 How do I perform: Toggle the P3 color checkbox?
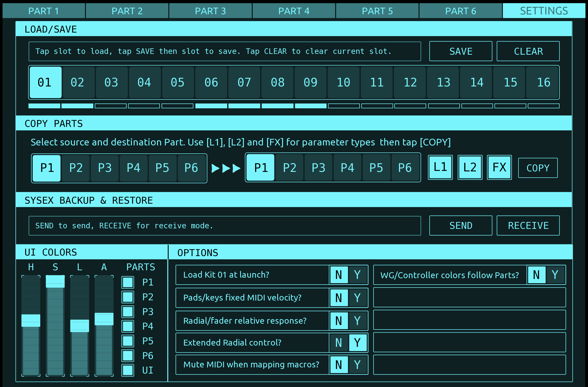[x=128, y=312]
